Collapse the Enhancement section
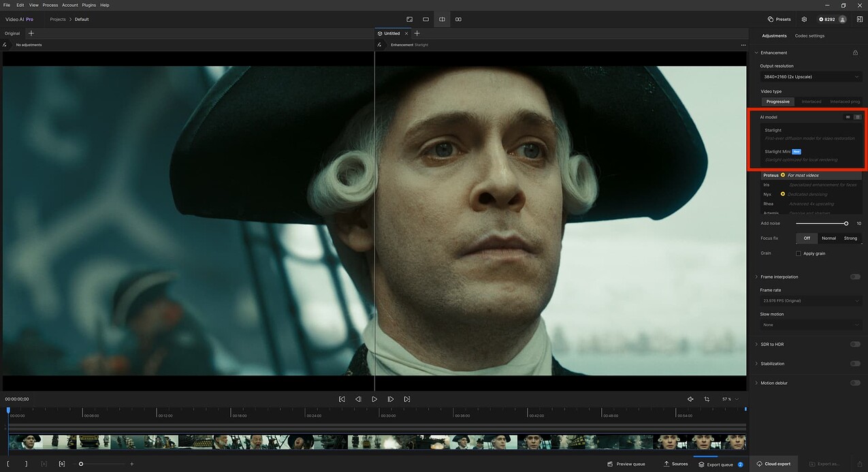This screenshot has width=868, height=472. coord(756,52)
